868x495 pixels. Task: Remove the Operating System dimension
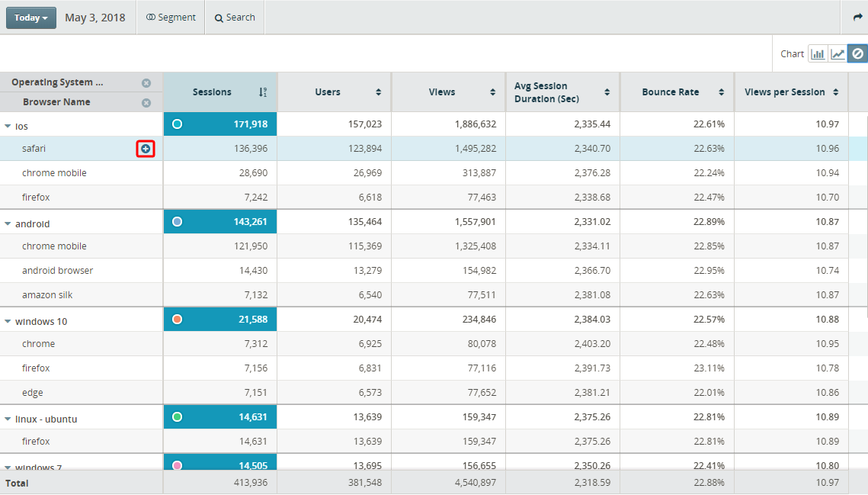point(146,83)
